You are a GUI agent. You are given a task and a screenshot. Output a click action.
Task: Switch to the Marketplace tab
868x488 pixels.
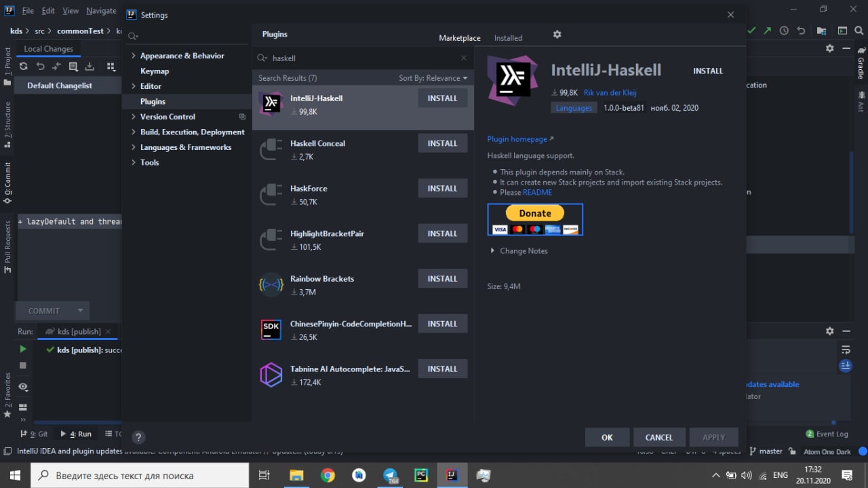click(x=460, y=38)
